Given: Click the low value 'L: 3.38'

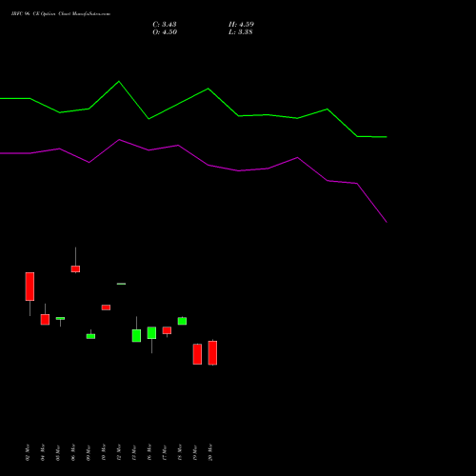Looking at the screenshot, I should coord(241,32).
